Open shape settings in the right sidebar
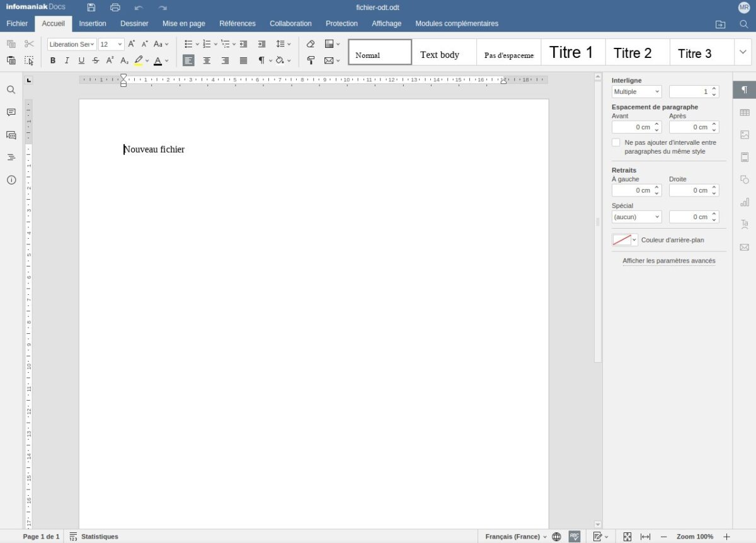This screenshot has height=543, width=756. click(x=745, y=180)
